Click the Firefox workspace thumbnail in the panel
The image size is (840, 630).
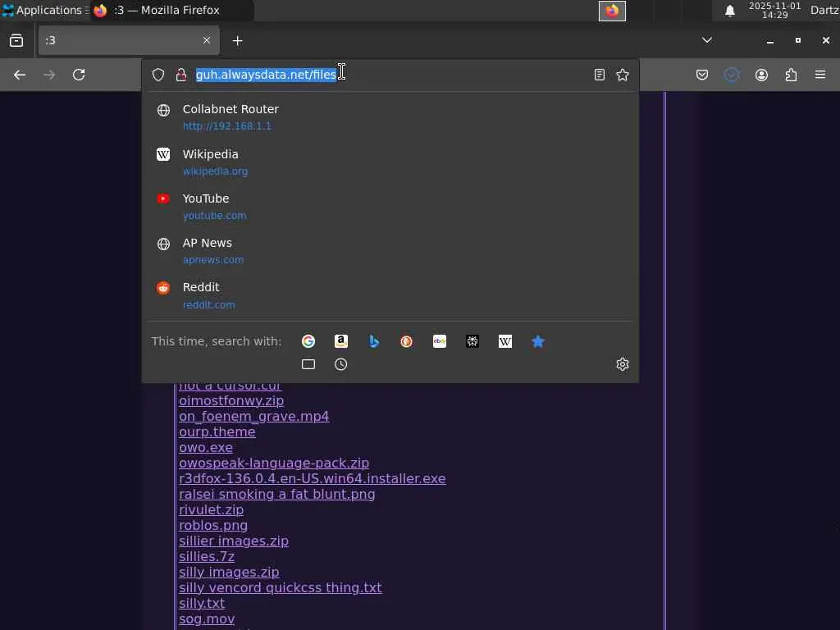click(612, 11)
